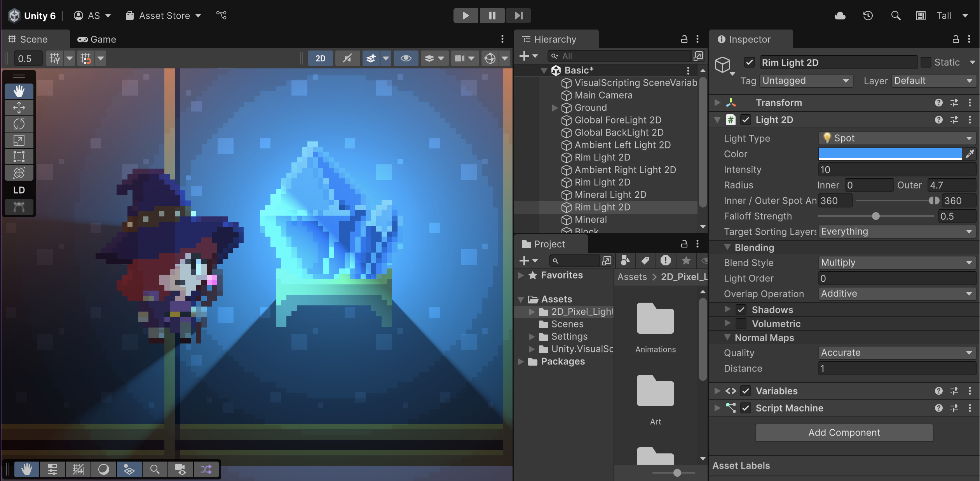The height and width of the screenshot is (481, 980).
Task: Open the Asset Store menu
Action: click(x=164, y=16)
